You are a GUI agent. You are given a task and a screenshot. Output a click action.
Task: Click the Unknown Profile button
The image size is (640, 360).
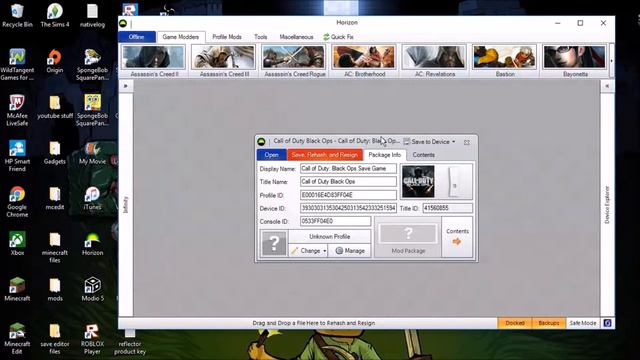[x=329, y=236]
